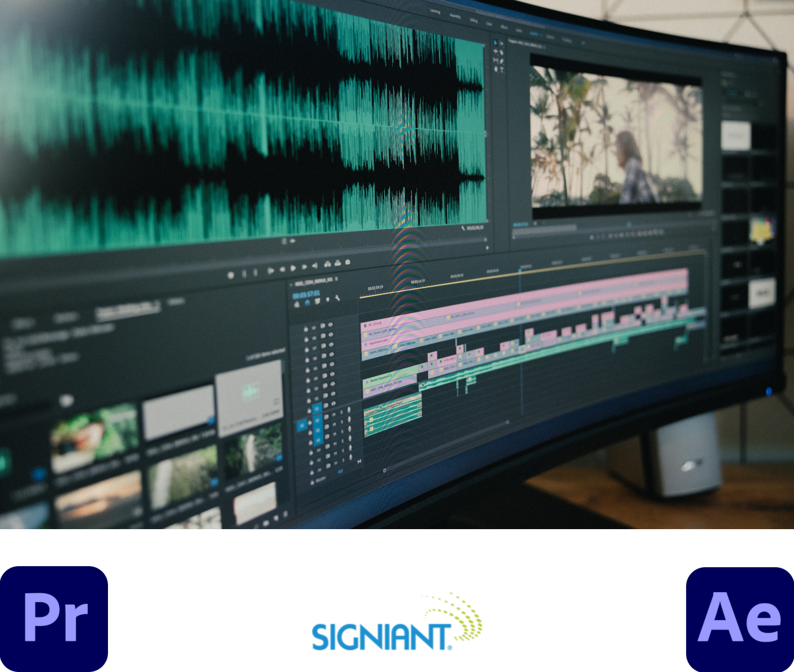Add a marker in the Source monitor

point(231,275)
